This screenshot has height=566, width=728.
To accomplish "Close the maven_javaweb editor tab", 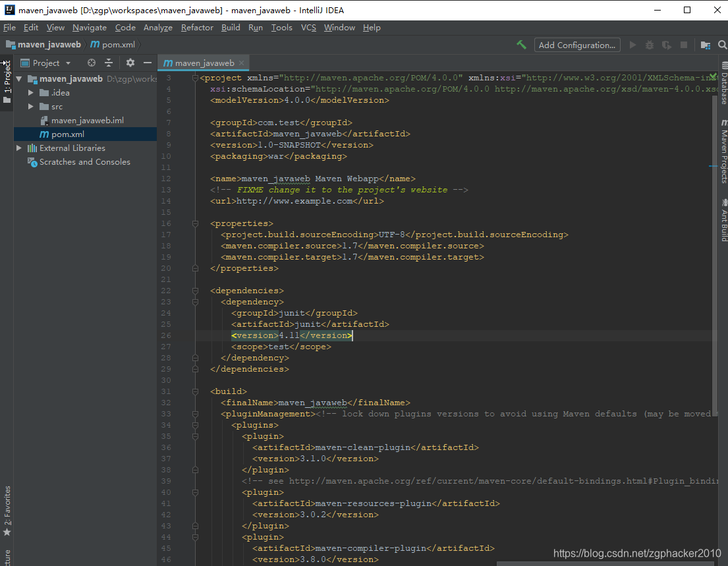I will (241, 63).
